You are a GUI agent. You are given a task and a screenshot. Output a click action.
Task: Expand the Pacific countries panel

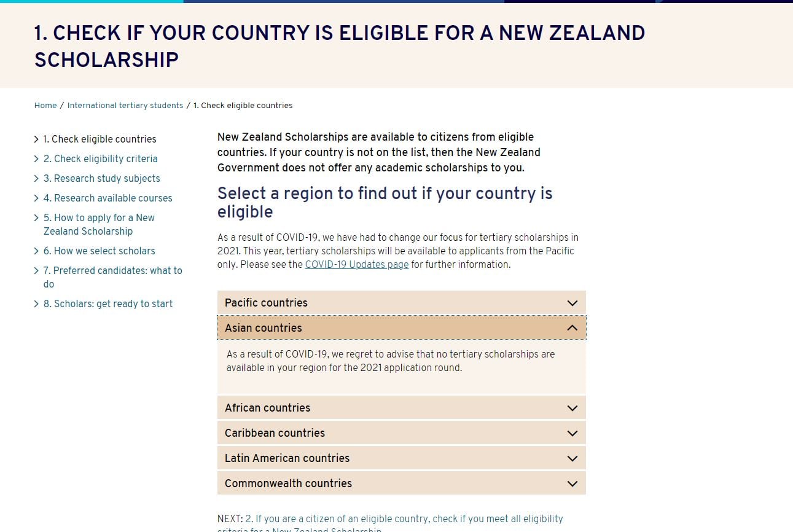[402, 303]
